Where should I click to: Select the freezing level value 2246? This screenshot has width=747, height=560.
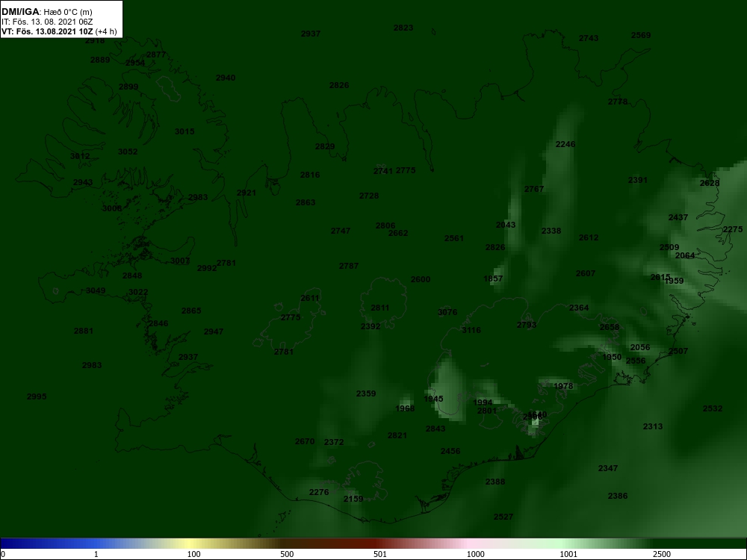pos(565,144)
